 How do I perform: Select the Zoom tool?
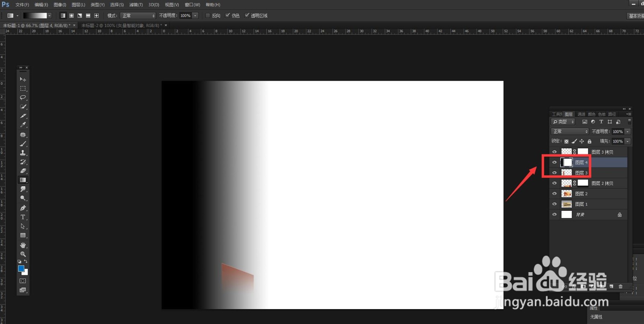coord(23,254)
